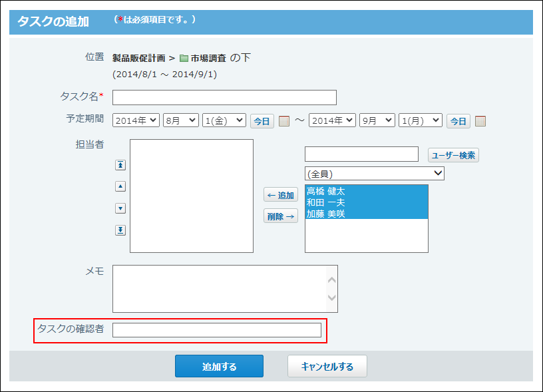
Task: Select 和田 一夫 in the user list
Action: (x=325, y=202)
